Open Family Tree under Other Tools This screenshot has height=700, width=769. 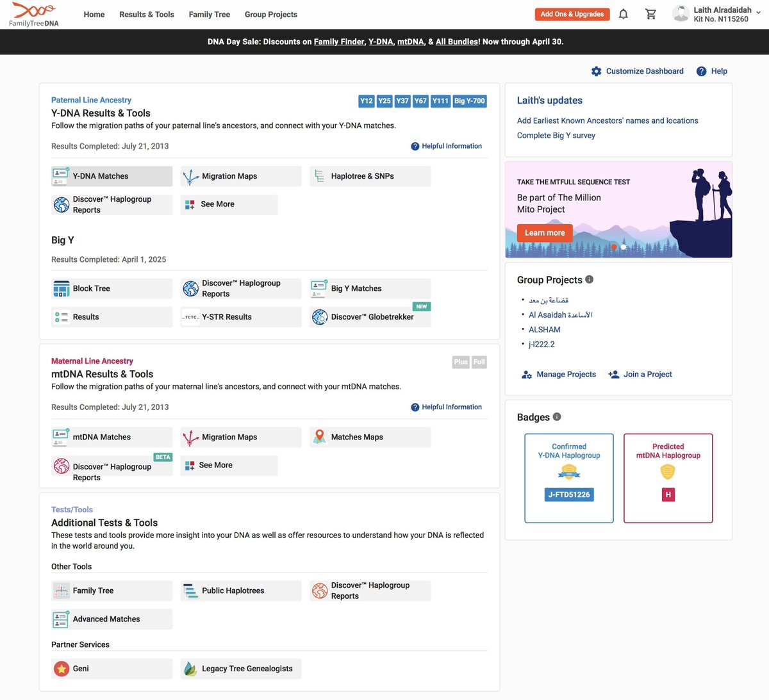click(x=112, y=591)
